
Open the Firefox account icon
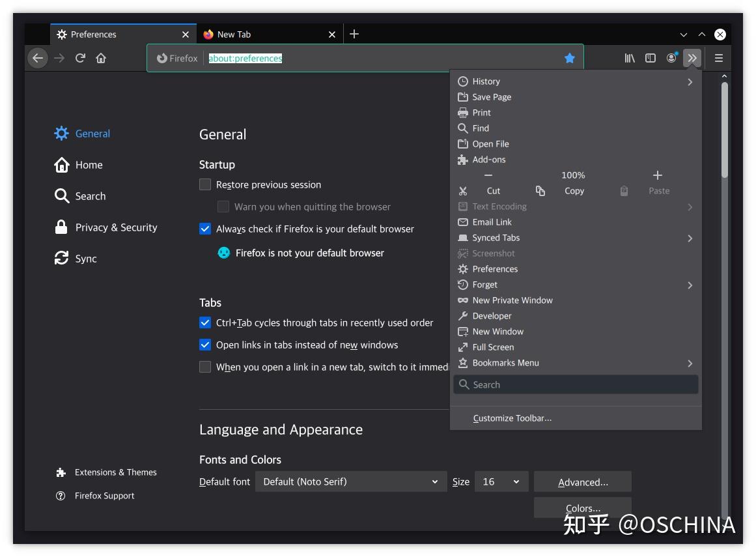[671, 59]
